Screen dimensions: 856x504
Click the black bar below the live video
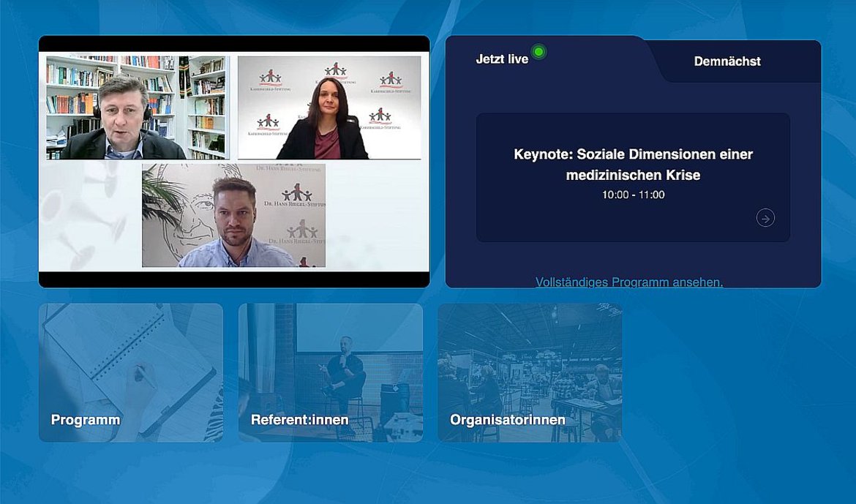point(234,279)
